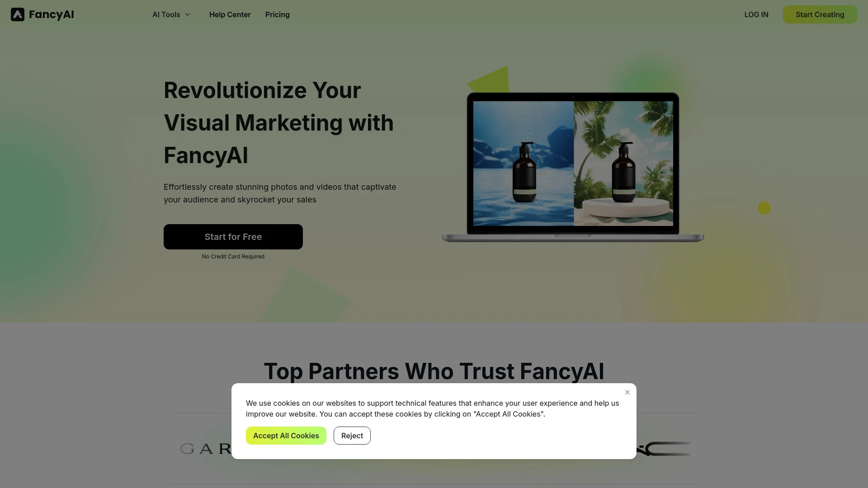The width and height of the screenshot is (868, 488).
Task: Click the Reject cookies button
Action: tap(352, 436)
